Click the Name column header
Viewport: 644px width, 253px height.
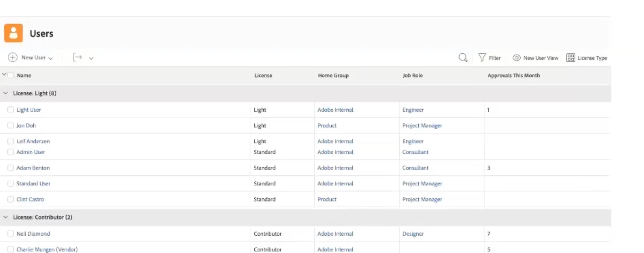(x=24, y=75)
